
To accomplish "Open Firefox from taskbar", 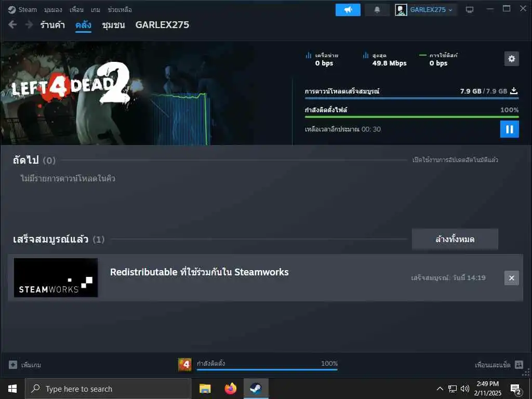I will [x=230, y=389].
